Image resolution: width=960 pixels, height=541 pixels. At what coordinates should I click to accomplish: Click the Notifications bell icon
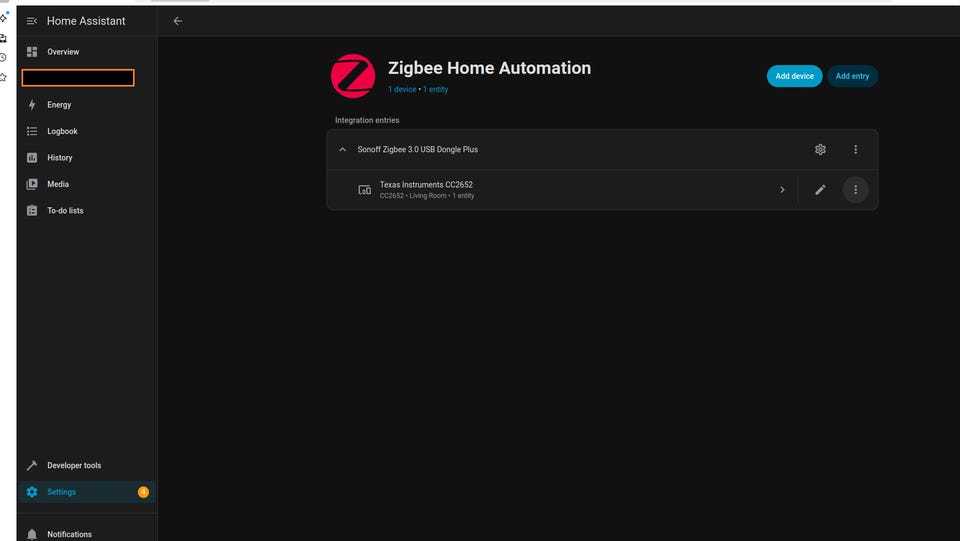(x=32, y=534)
